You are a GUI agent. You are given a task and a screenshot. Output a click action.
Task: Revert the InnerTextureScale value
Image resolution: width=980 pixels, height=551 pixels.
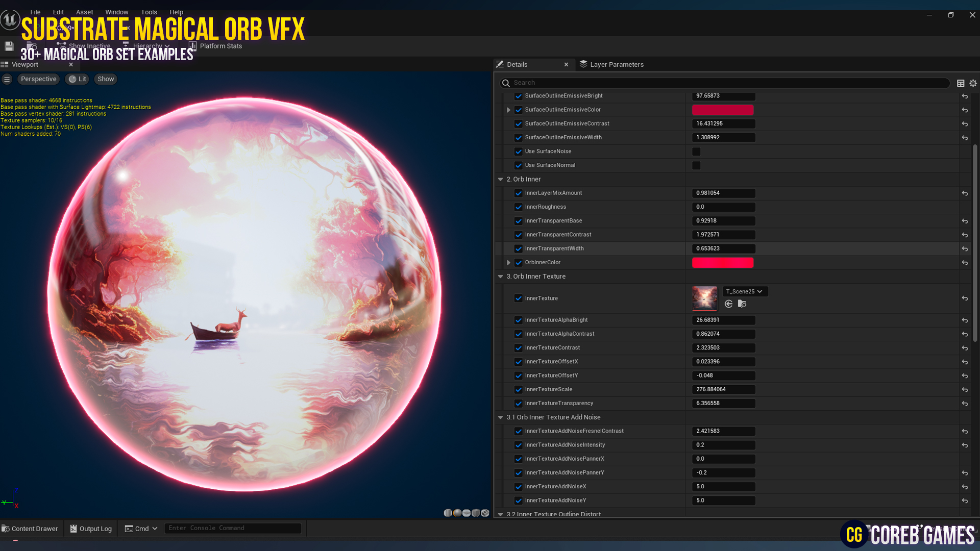965,389
